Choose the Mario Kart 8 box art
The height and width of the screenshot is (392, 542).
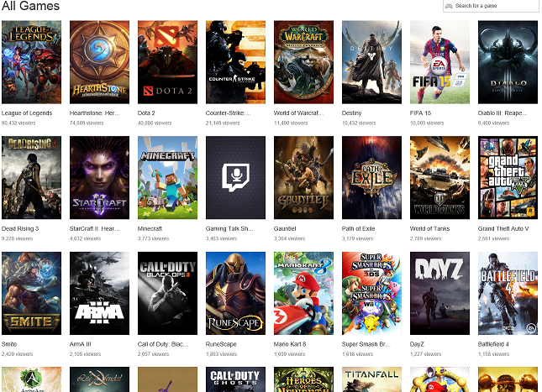303,293
